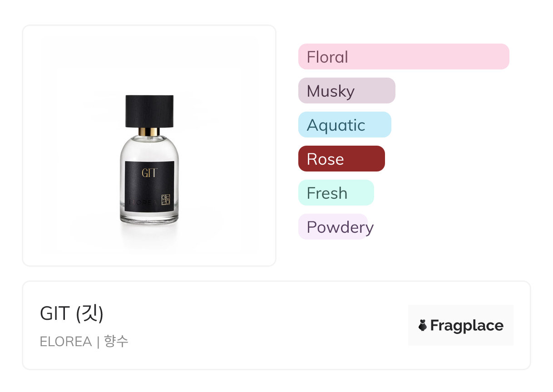Viewport: 553px width, 392px height.
Task: Select the Fresh accord bar
Action: click(x=336, y=193)
